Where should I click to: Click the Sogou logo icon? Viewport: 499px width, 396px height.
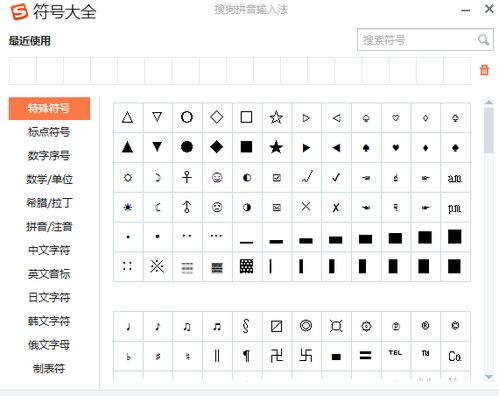pos(19,12)
